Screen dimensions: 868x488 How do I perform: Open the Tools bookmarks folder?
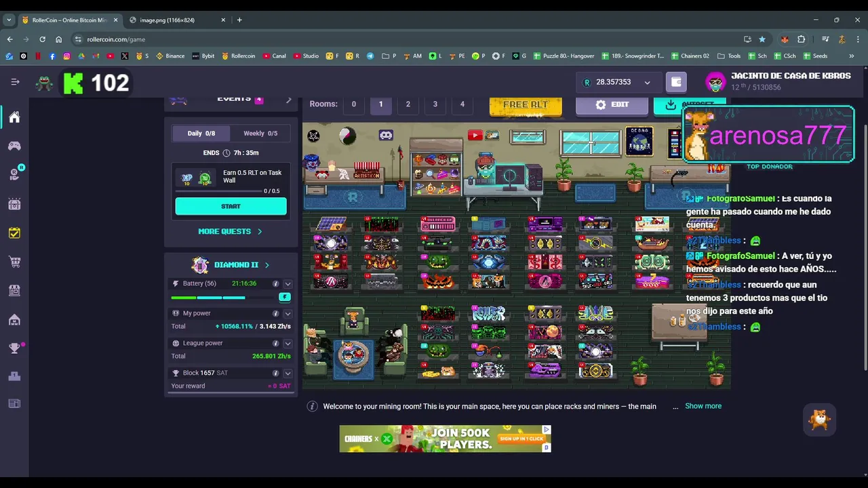[729, 56]
